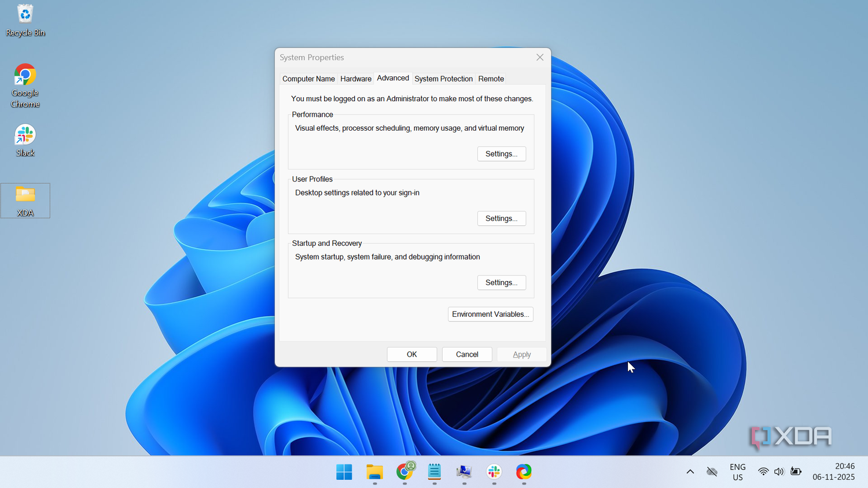Switch to the Hardware tab
This screenshot has width=868, height=488.
tap(355, 79)
